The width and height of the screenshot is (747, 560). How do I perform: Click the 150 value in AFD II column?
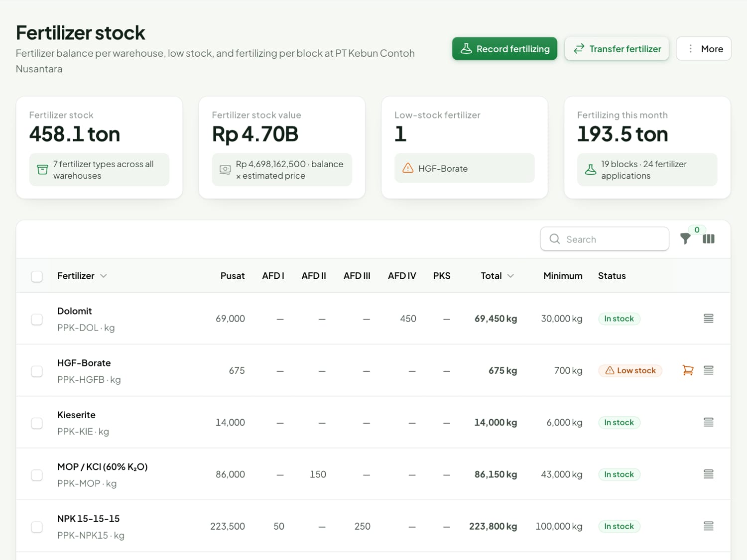pyautogui.click(x=318, y=474)
